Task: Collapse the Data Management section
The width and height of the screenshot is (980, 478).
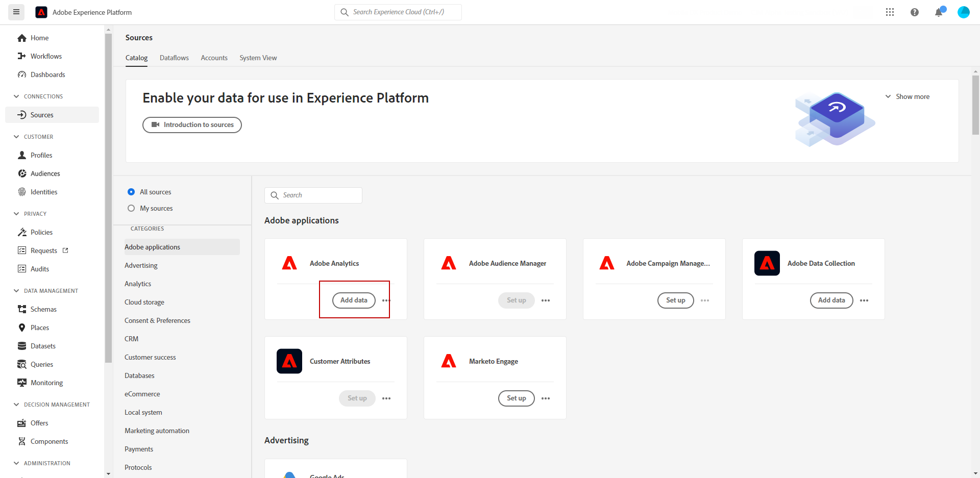Action: pos(16,291)
